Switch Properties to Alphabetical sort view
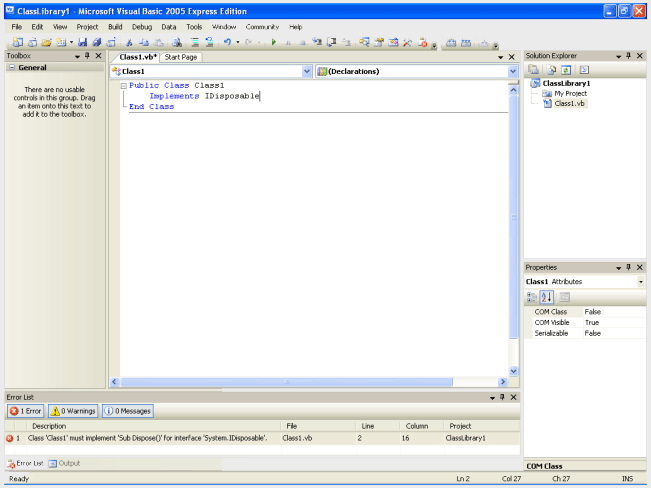 pyautogui.click(x=548, y=297)
